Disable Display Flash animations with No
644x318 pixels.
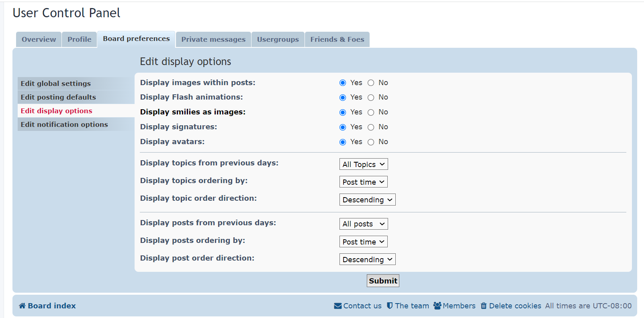pos(371,98)
